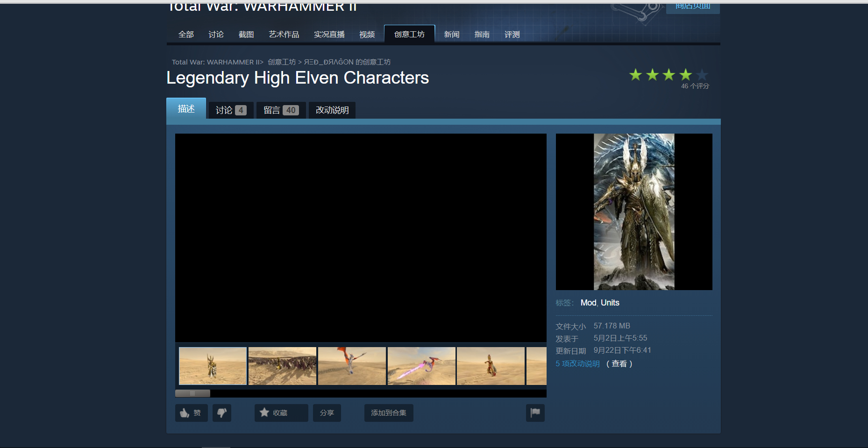Select the 描述 description tab
This screenshot has width=868, height=448.
click(186, 108)
